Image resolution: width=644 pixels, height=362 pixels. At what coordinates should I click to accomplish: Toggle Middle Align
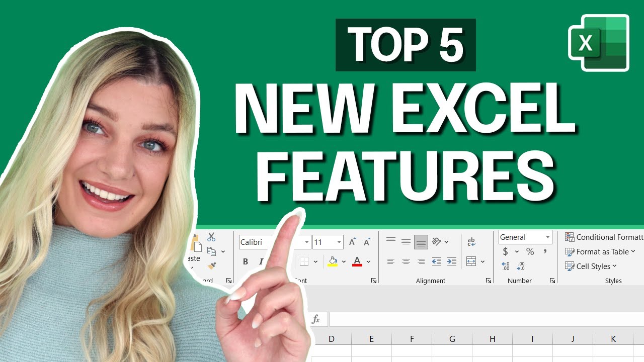[x=406, y=242]
